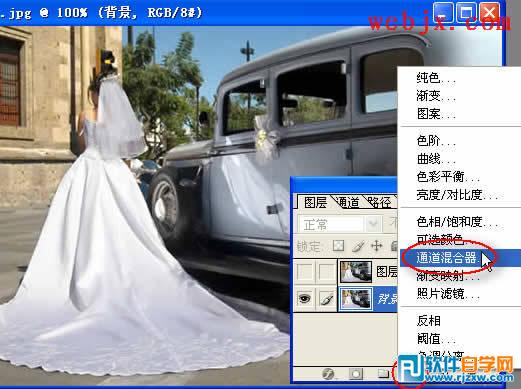521x389 pixels.
Task: Close the document window
Action: tap(489, 13)
